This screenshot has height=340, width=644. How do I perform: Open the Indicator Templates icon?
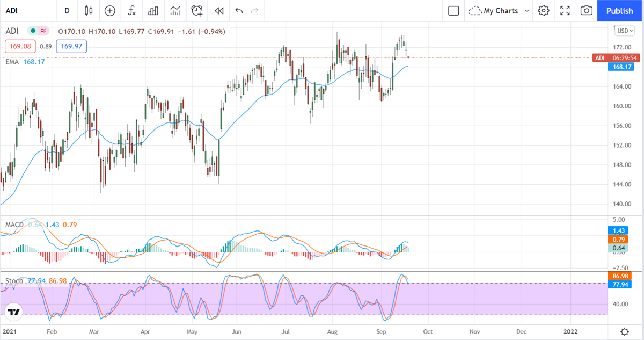(x=175, y=11)
